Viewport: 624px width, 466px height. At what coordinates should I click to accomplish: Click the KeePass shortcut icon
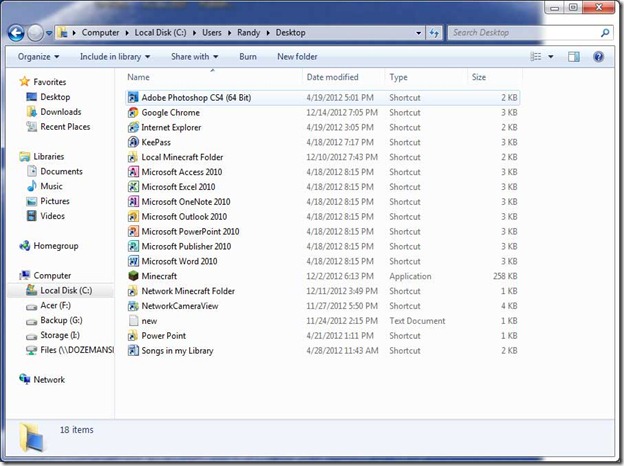click(x=133, y=142)
